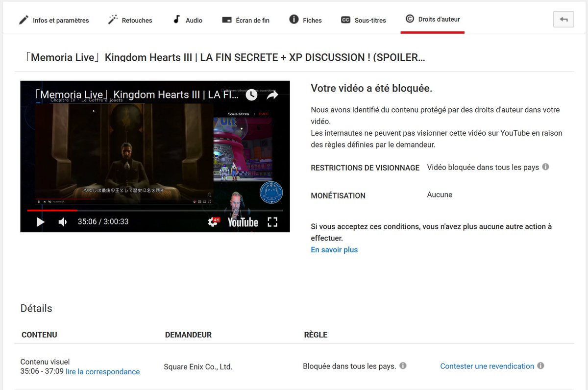Click info icon next to viewing restrictions

545,167
